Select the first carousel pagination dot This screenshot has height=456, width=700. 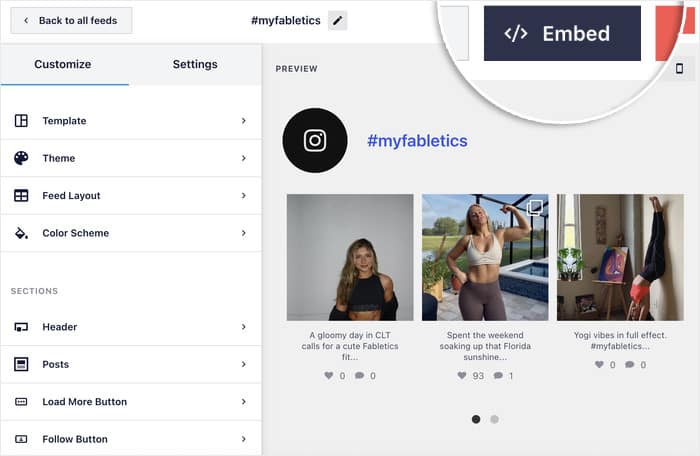(476, 419)
